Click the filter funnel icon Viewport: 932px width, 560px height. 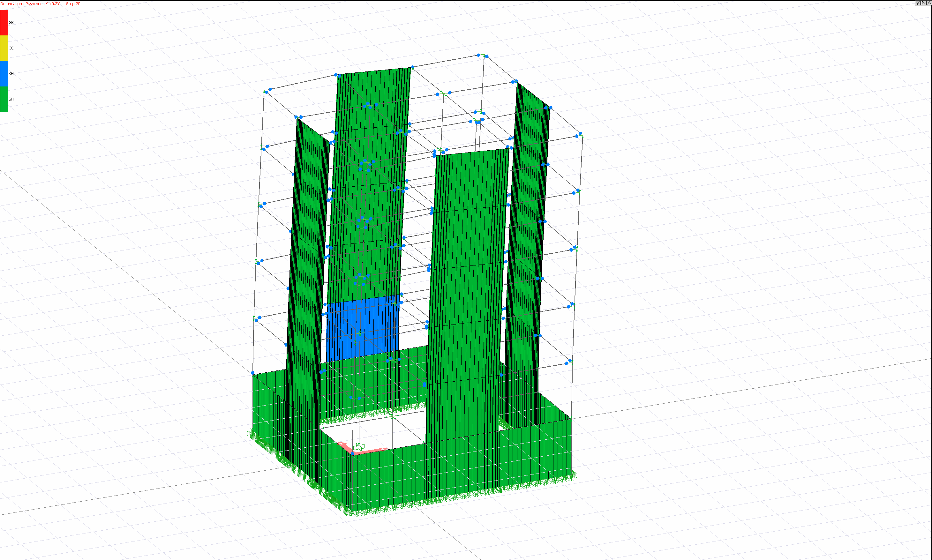(x=918, y=3)
